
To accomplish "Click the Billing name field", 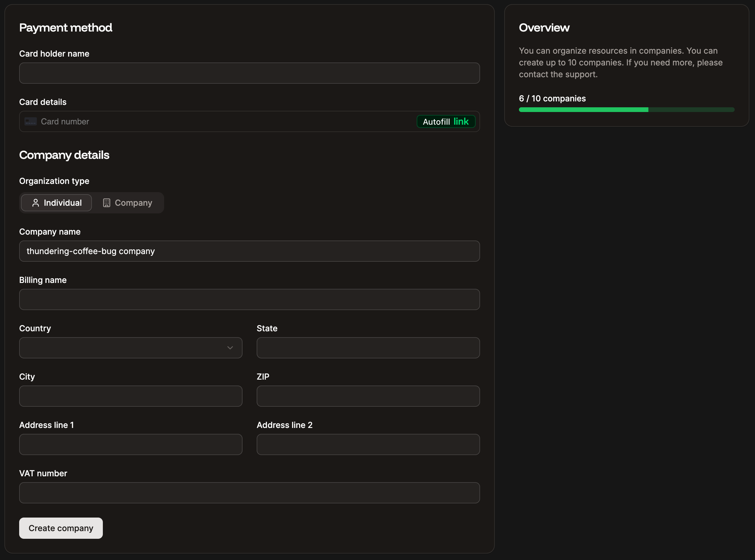I will [249, 299].
